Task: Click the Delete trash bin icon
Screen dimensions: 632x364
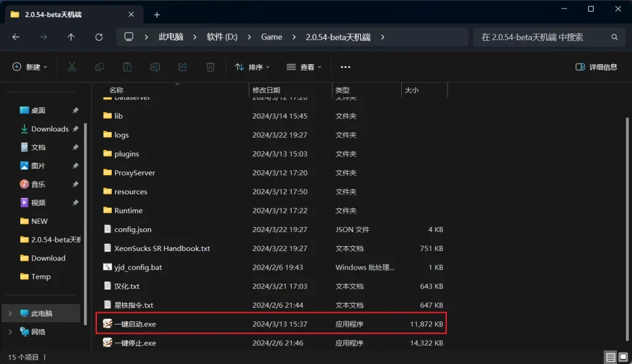Action: [210, 67]
